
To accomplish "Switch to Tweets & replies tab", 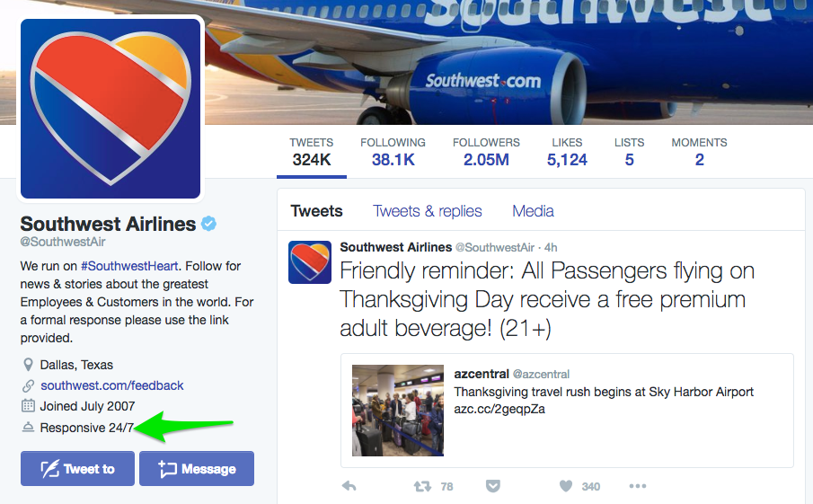I will coord(428,211).
